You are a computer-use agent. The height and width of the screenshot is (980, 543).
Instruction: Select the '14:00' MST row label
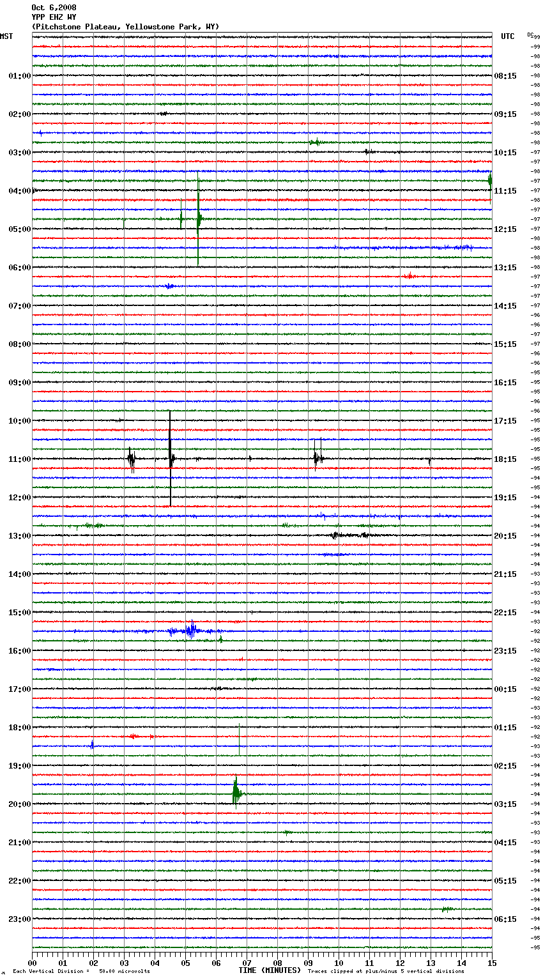19,574
